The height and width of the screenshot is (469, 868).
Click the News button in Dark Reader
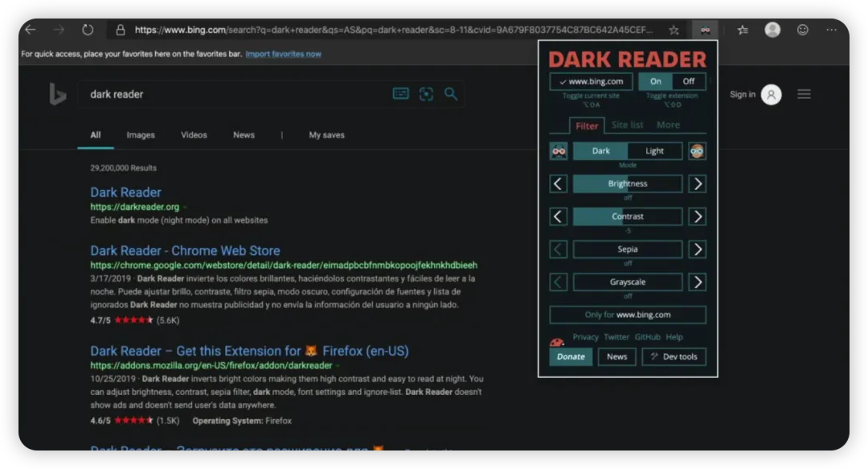point(616,356)
